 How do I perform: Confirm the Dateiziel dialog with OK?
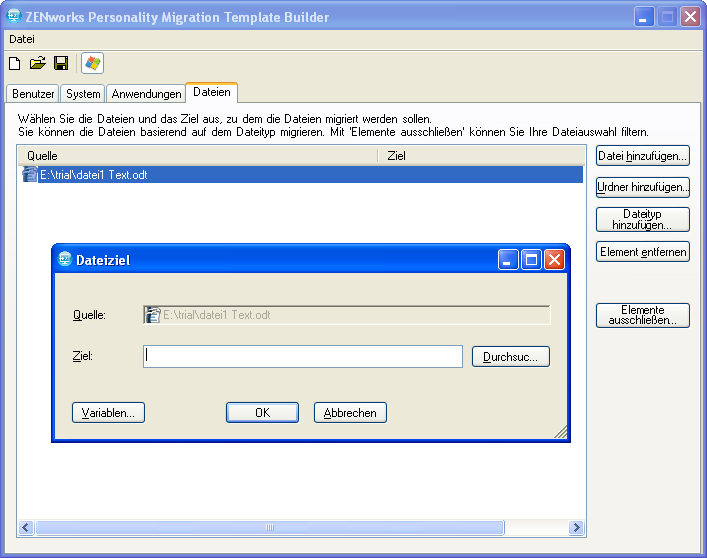262,412
